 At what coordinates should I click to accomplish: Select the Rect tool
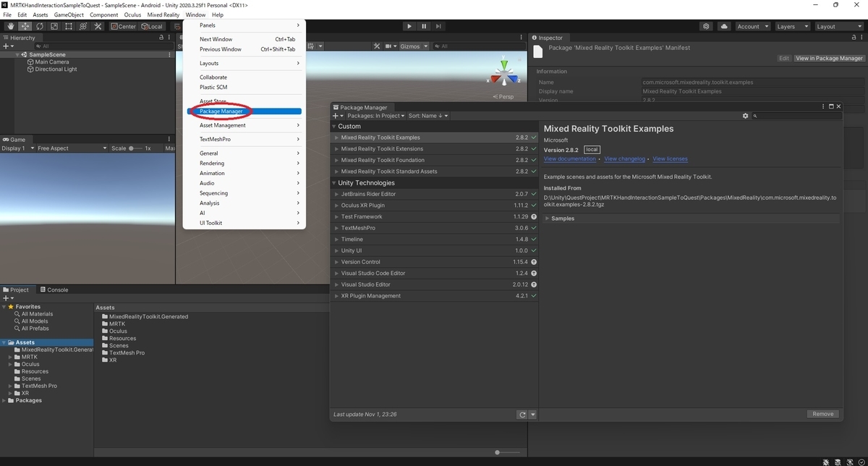[68, 26]
